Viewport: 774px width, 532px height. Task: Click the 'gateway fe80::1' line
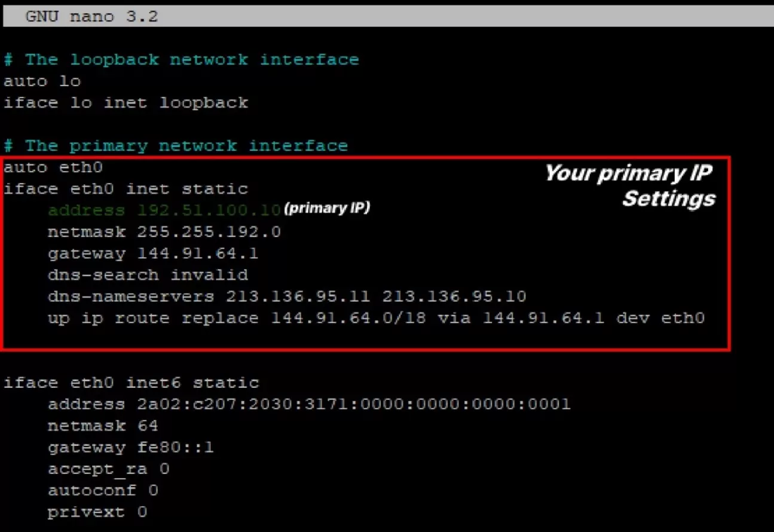(130, 447)
